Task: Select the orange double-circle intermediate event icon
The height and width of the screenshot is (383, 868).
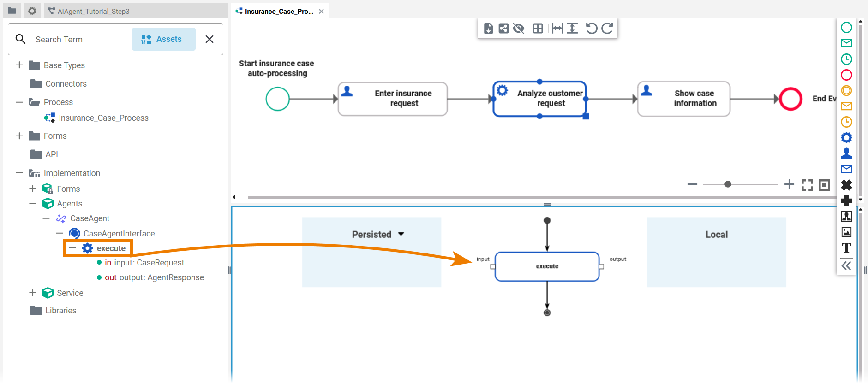Action: point(846,90)
